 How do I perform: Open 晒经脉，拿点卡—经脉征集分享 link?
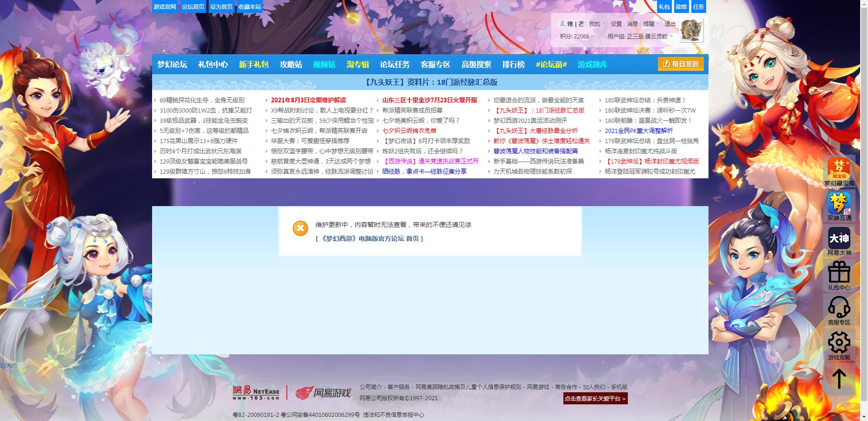pos(424,171)
